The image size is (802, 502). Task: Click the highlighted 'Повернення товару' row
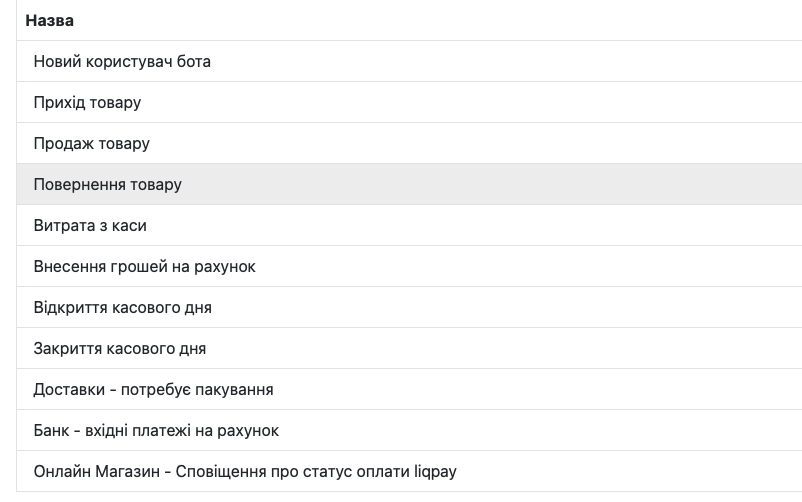108,185
